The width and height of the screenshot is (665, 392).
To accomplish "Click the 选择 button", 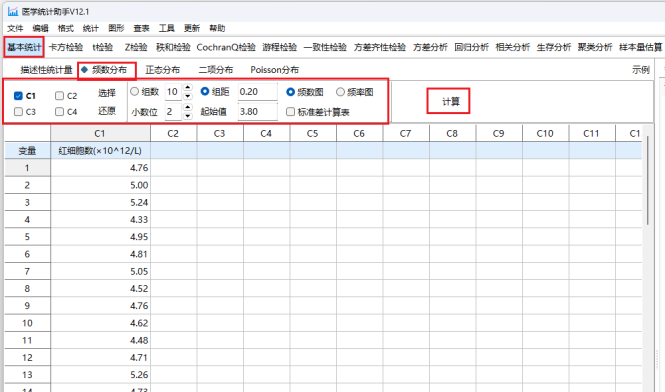I will click(107, 93).
